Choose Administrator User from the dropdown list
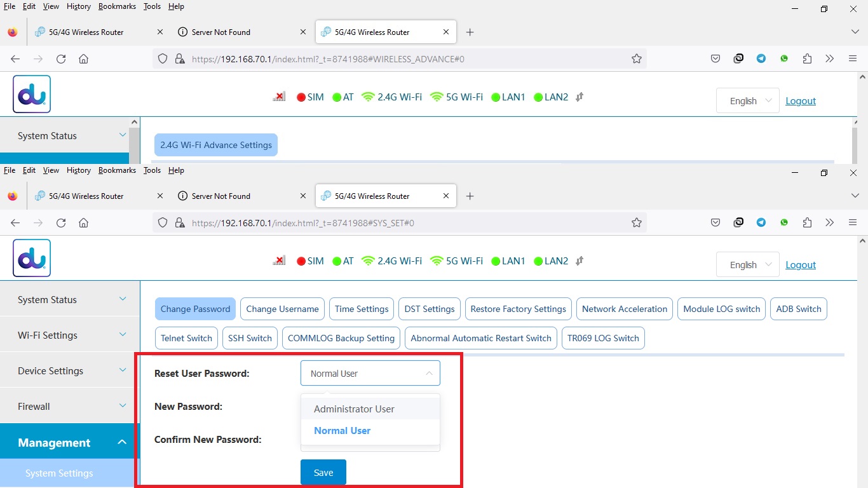 pyautogui.click(x=354, y=409)
